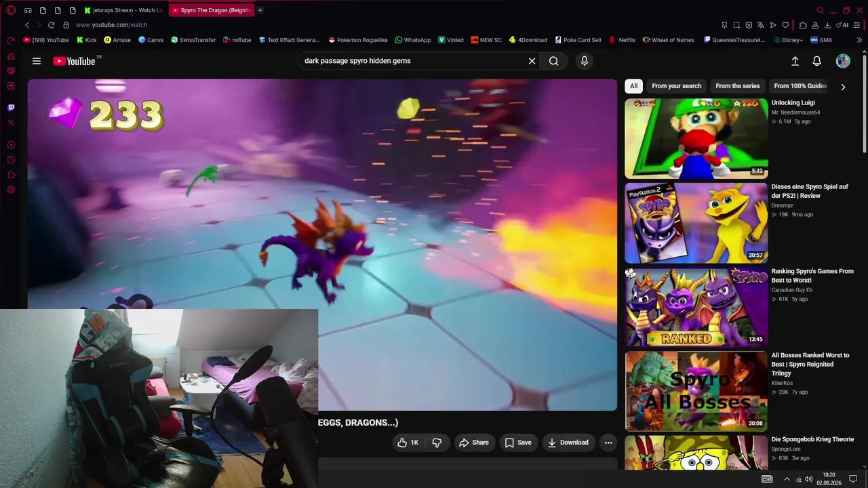Reload the YouTube page

pos(51,25)
